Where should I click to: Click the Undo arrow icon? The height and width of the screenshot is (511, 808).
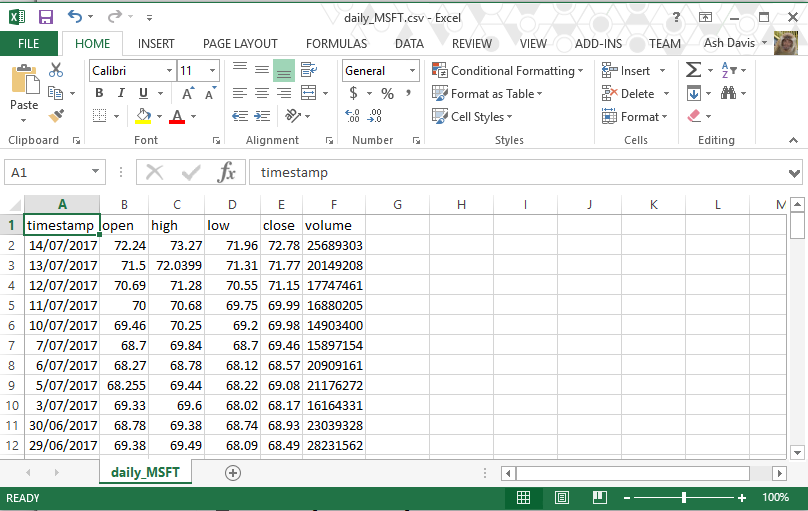(75, 17)
